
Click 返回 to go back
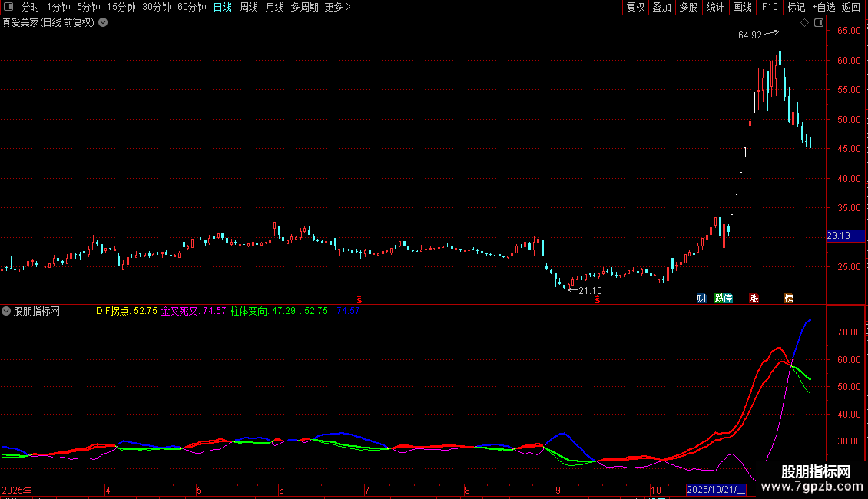[851, 7]
